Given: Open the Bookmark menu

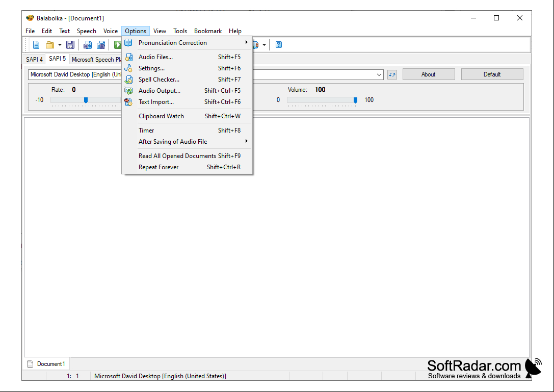Looking at the screenshot, I should click(208, 31).
